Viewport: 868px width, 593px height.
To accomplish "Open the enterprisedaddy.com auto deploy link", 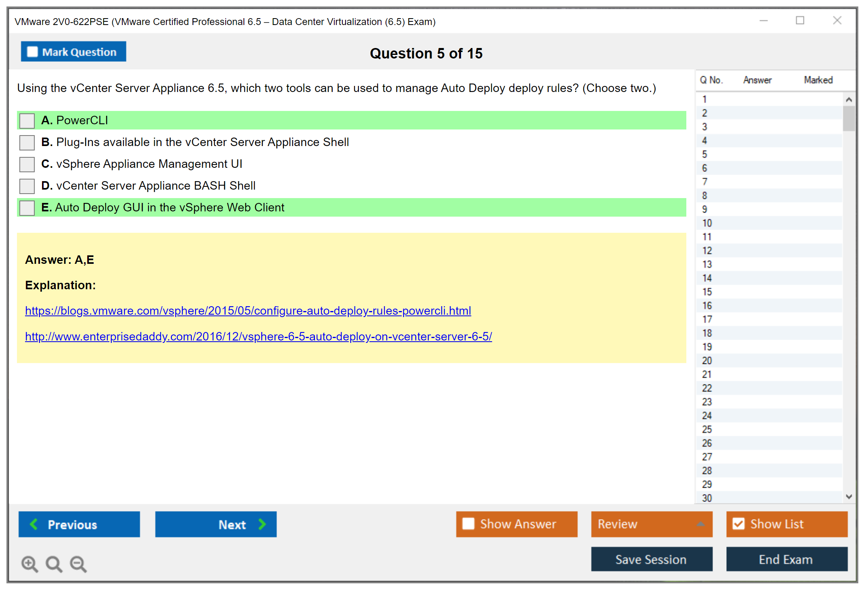I will point(258,336).
